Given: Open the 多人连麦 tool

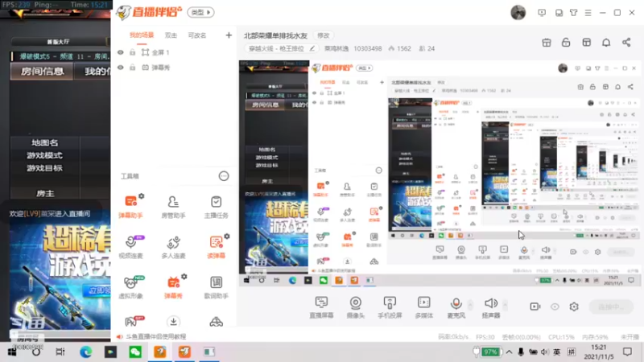Looking at the screenshot, I should [x=173, y=247].
